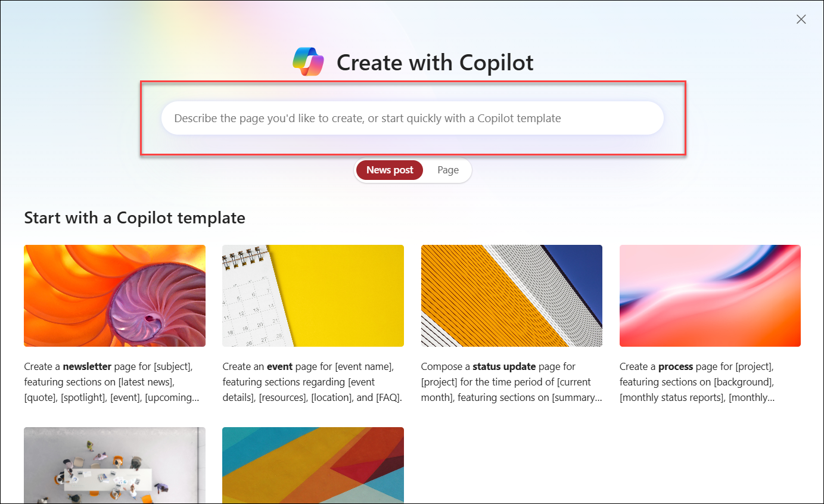Dismiss the Create with Copilot dialog
Screen dimensions: 824x504
pos(801,18)
